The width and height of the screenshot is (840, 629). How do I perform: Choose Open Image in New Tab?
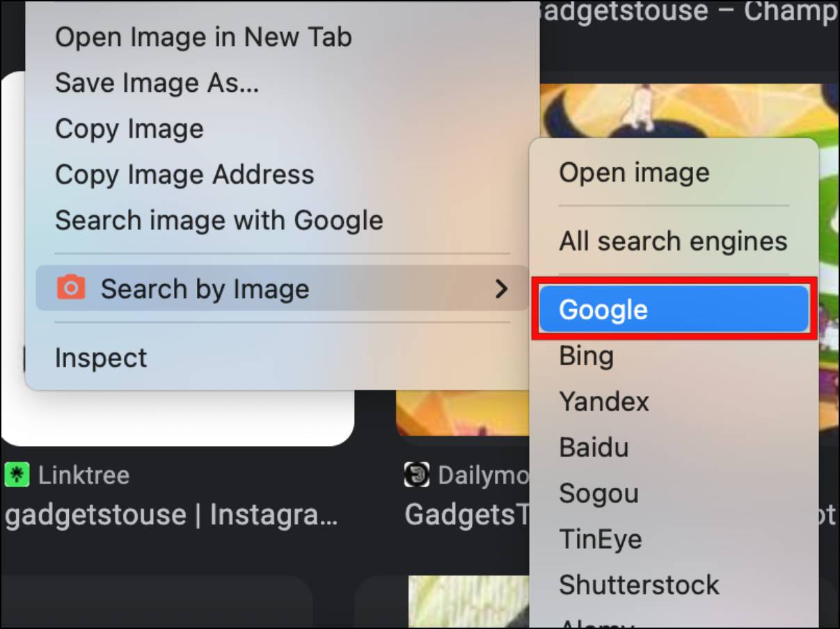pyautogui.click(x=203, y=37)
